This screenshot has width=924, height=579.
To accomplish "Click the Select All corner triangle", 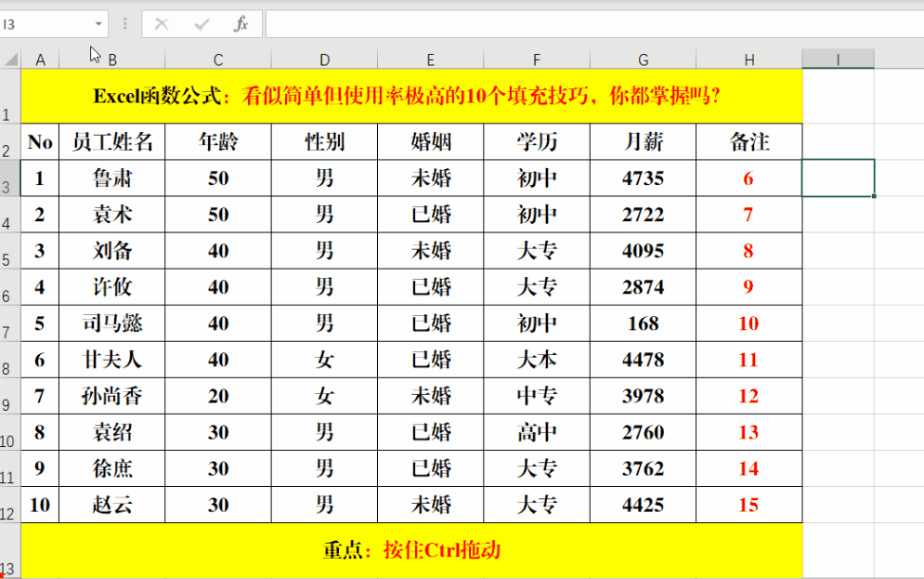I will [x=10, y=59].
